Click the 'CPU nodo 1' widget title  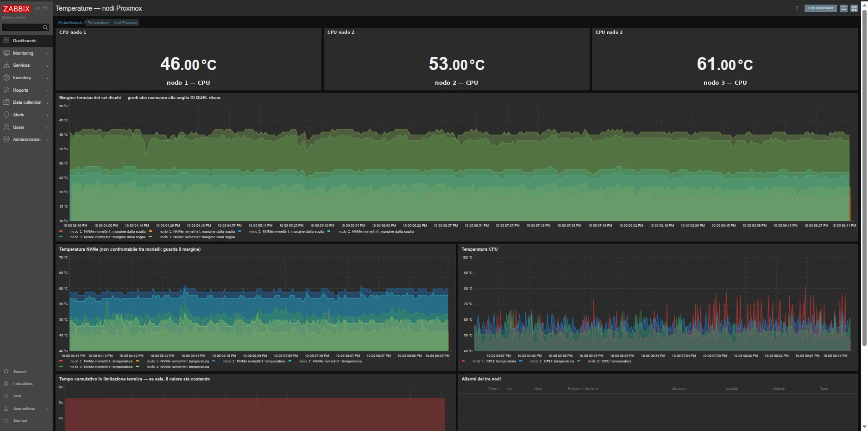click(x=73, y=32)
